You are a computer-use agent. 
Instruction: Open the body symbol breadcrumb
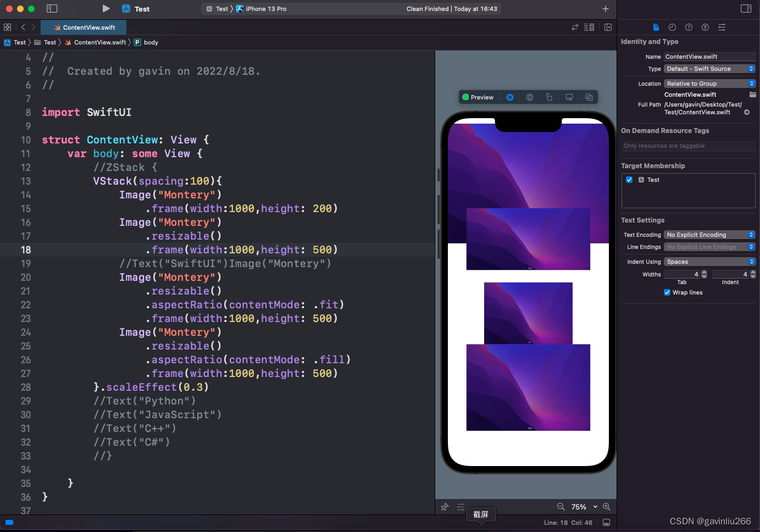[x=146, y=42]
